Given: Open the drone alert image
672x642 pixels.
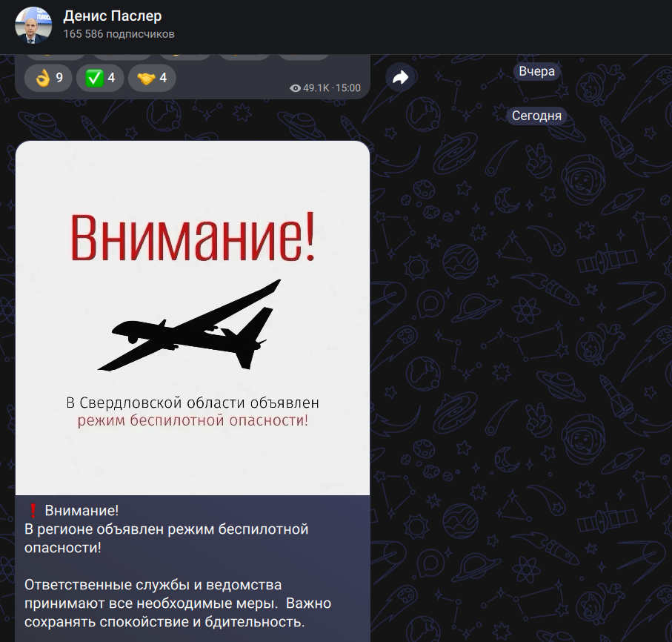Looking at the screenshot, I should [x=193, y=318].
